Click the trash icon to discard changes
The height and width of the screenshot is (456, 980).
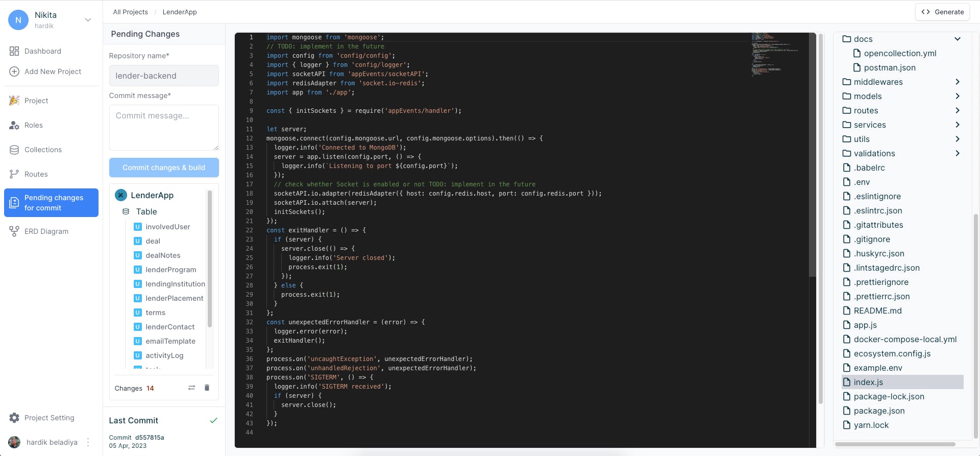(x=207, y=388)
